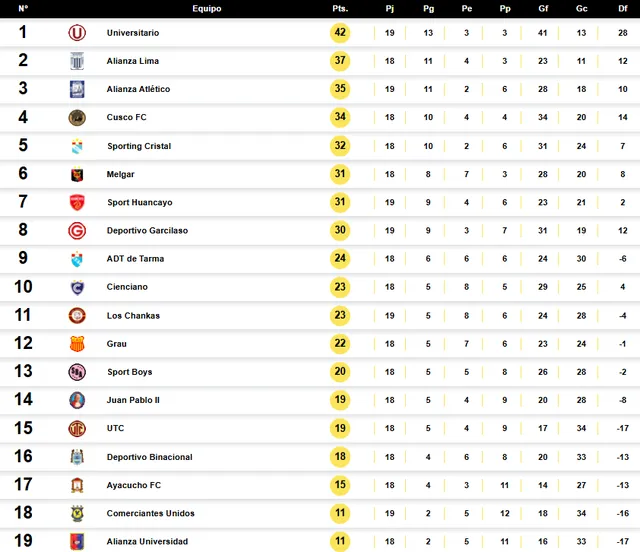Click the Pts. column header
The width and height of the screenshot is (640, 552).
pyautogui.click(x=340, y=9)
